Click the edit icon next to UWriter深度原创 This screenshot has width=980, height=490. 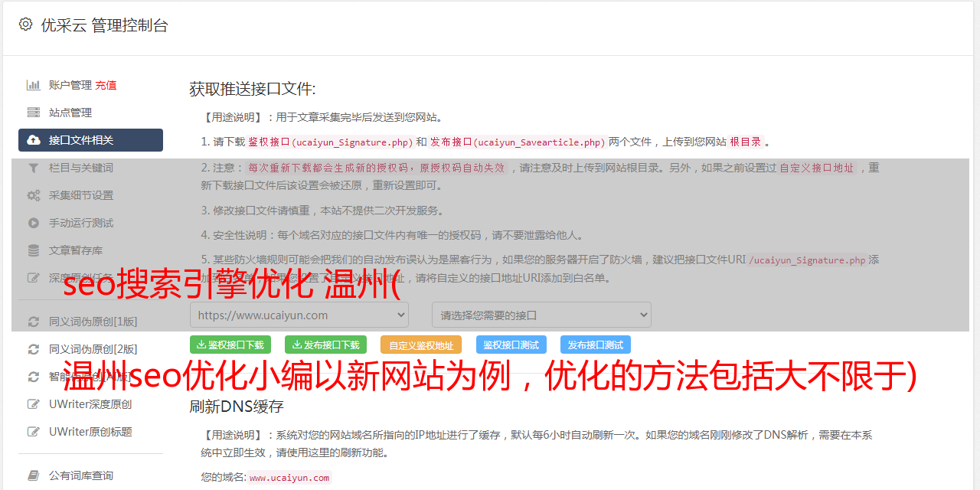click(x=34, y=404)
